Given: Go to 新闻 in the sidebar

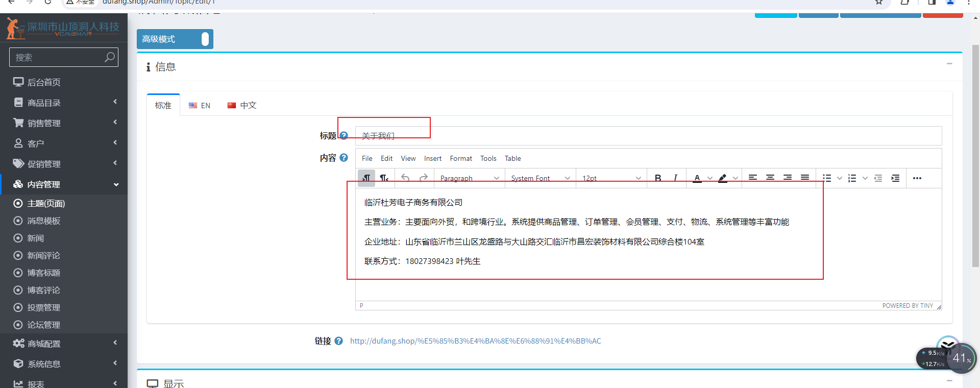Looking at the screenshot, I should tap(36, 238).
